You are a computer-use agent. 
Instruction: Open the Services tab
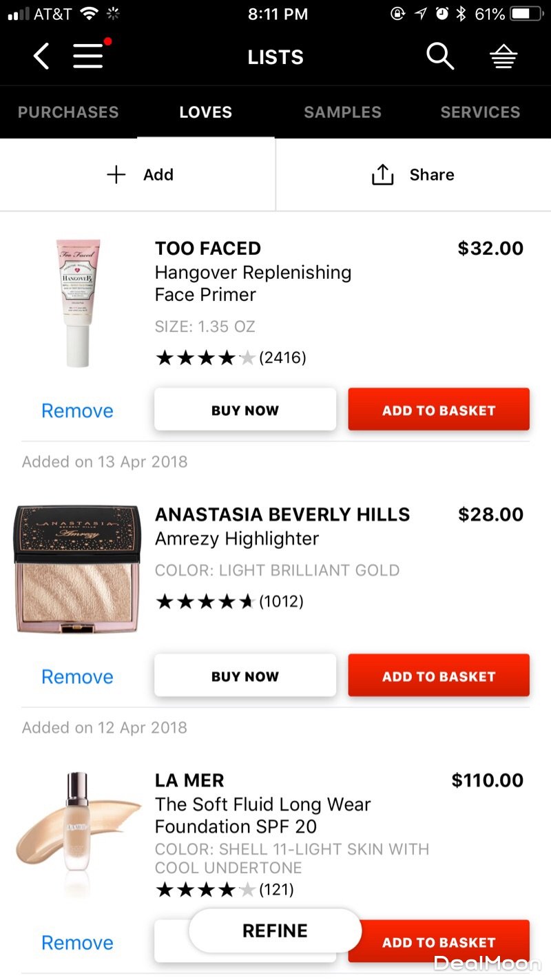pyautogui.click(x=480, y=112)
